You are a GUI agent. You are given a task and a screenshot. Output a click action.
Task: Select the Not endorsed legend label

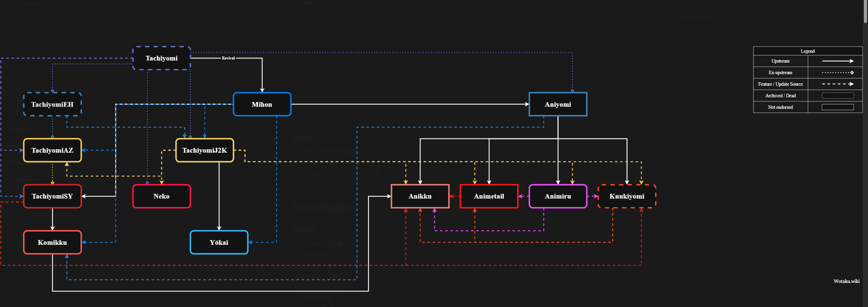[780, 107]
